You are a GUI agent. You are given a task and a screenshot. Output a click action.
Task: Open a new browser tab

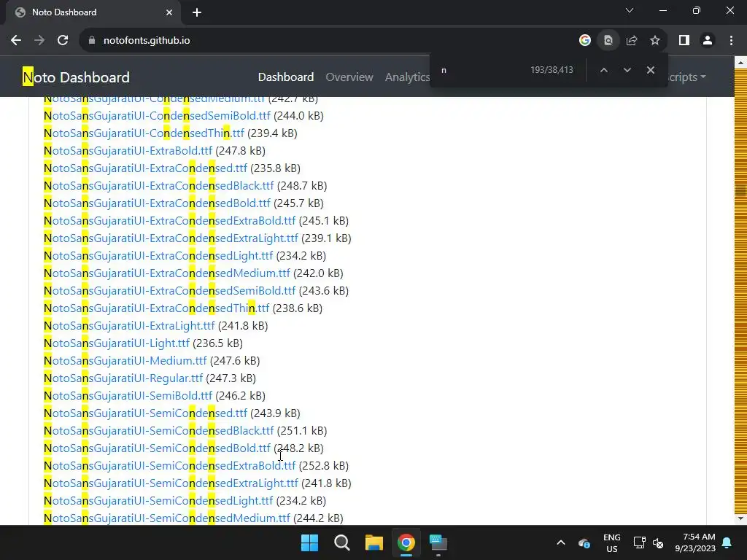(x=197, y=12)
